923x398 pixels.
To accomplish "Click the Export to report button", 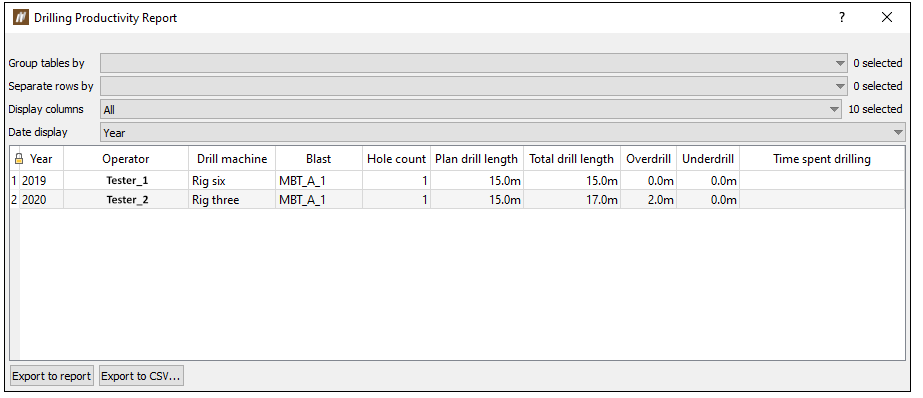I will click(x=52, y=376).
